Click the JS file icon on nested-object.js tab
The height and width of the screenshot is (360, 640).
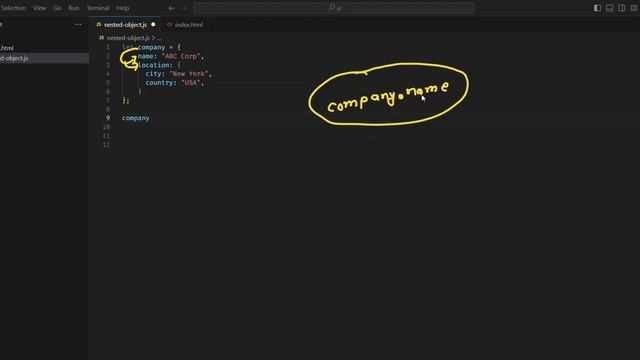click(x=98, y=24)
